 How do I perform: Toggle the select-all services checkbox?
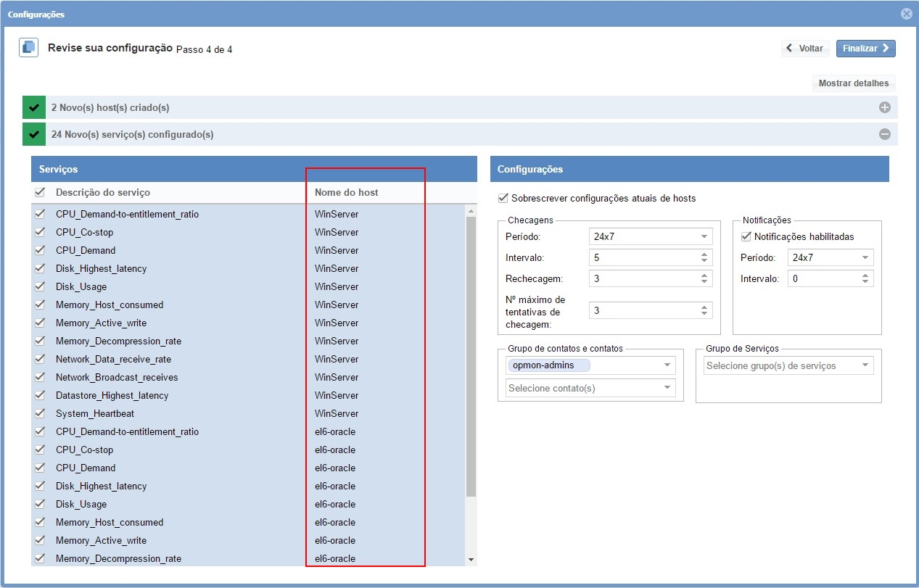pyautogui.click(x=40, y=192)
